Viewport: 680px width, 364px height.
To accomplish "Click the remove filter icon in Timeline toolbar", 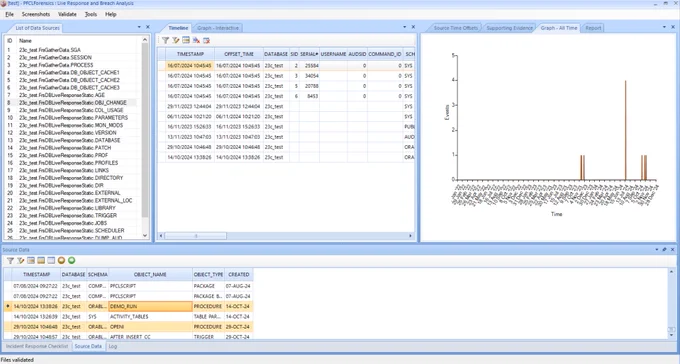I will pos(196,40).
